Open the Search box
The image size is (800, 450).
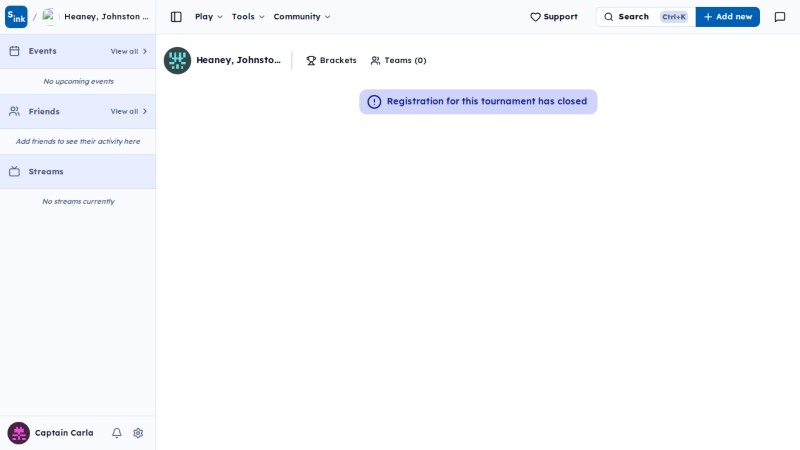point(645,17)
